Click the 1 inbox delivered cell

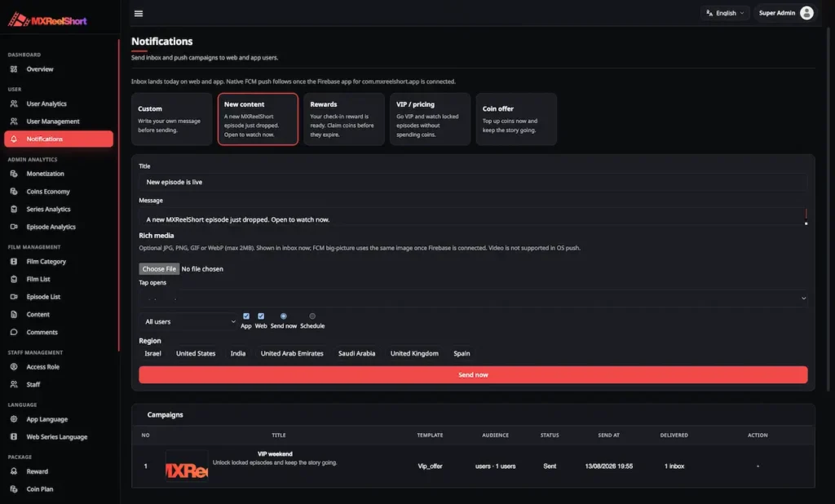(x=674, y=466)
